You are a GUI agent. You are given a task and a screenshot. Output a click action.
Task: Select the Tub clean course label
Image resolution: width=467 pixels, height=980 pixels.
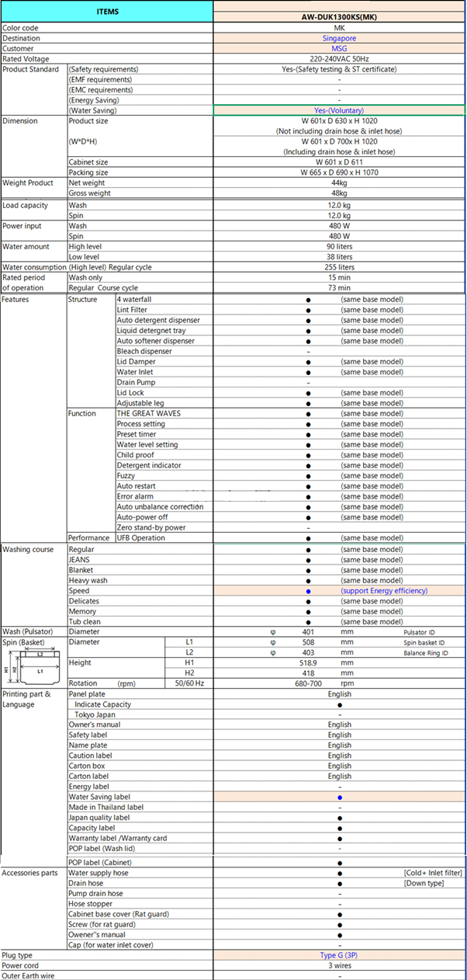(84, 621)
